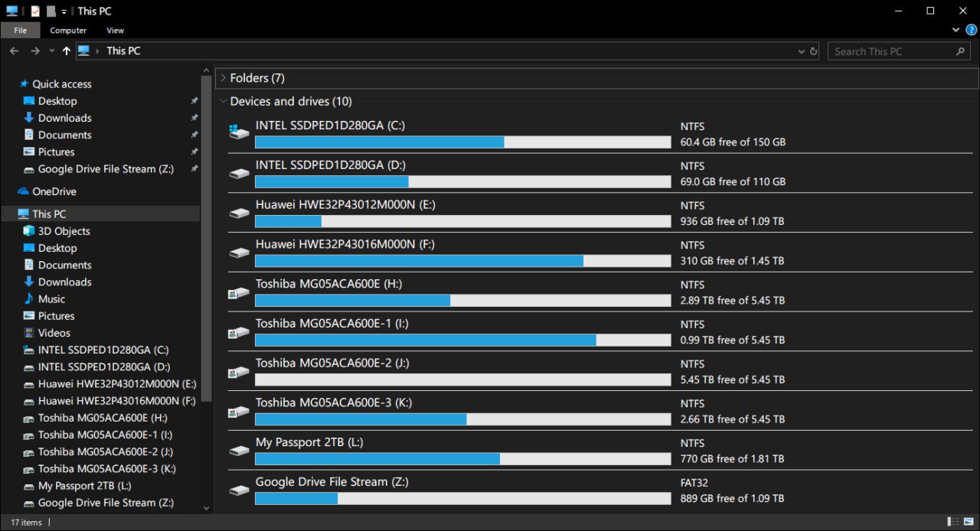Click 'Toshiba MG05ACA600E-3 (K:)' name in main pane

tap(335, 402)
